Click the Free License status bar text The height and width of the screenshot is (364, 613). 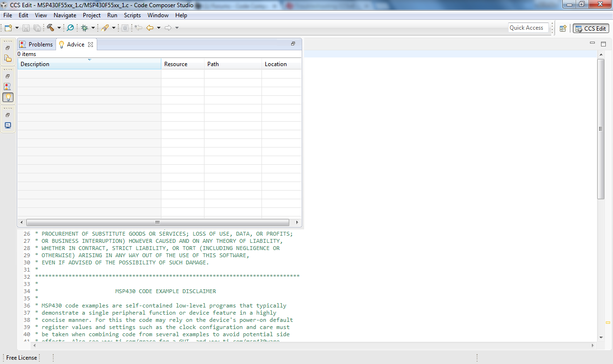point(22,358)
